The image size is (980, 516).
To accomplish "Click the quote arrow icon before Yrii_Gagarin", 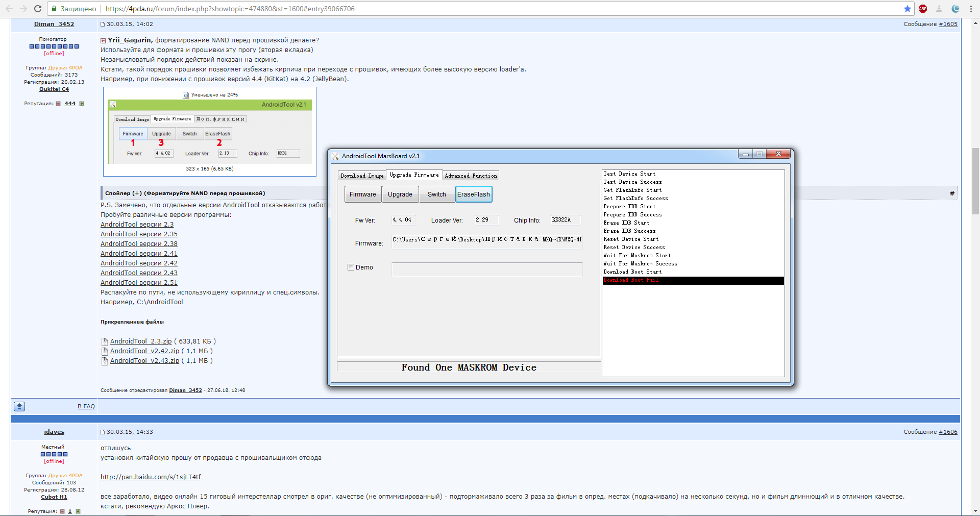I will [x=103, y=41].
